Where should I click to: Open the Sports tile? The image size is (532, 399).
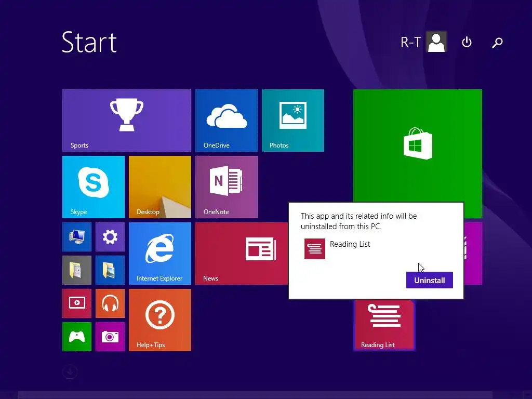point(127,121)
